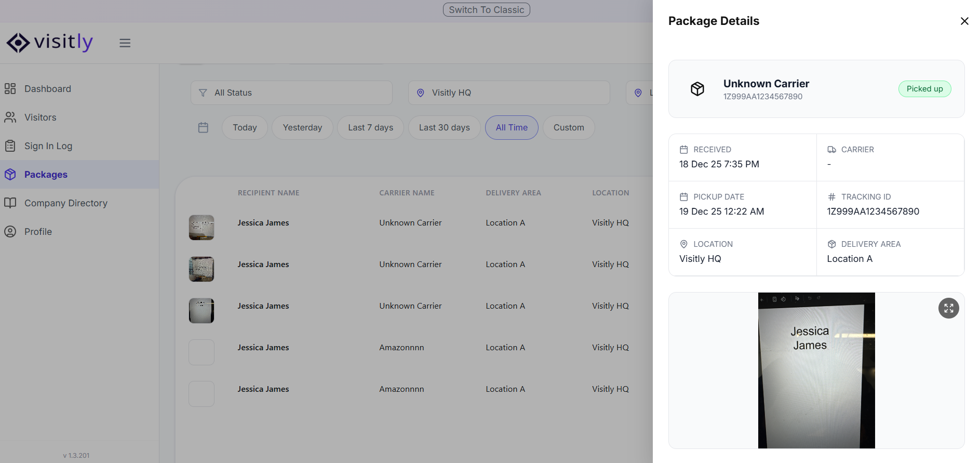
Task: Click Location A in third table row
Action: click(x=505, y=306)
